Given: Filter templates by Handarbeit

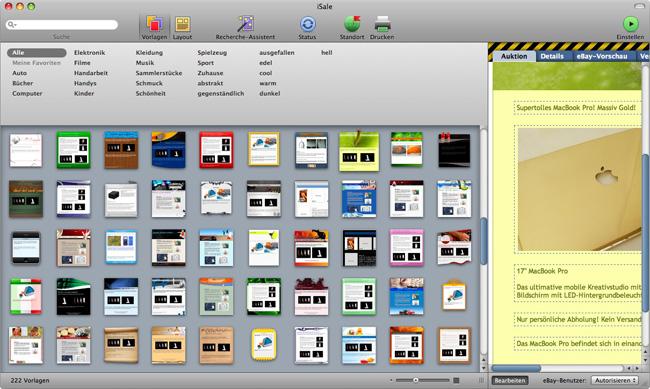Looking at the screenshot, I should (x=91, y=73).
